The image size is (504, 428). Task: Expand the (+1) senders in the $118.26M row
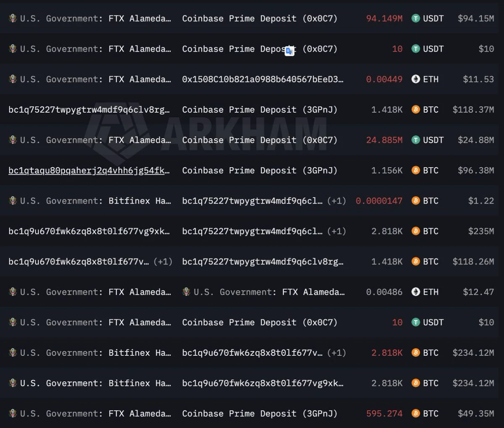[x=163, y=262]
